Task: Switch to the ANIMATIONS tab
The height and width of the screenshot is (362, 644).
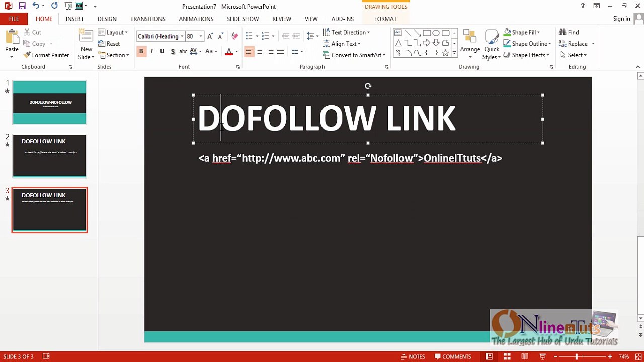Action: (x=196, y=19)
